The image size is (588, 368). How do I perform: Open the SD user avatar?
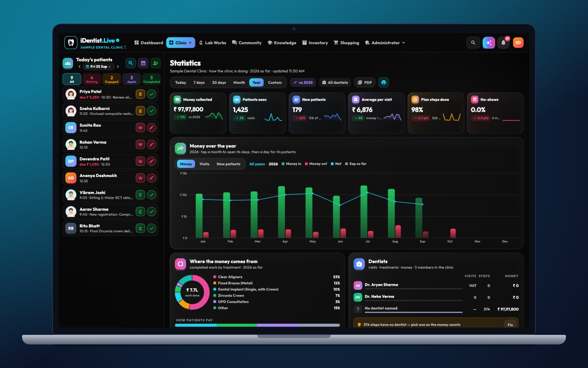pyautogui.click(x=518, y=43)
